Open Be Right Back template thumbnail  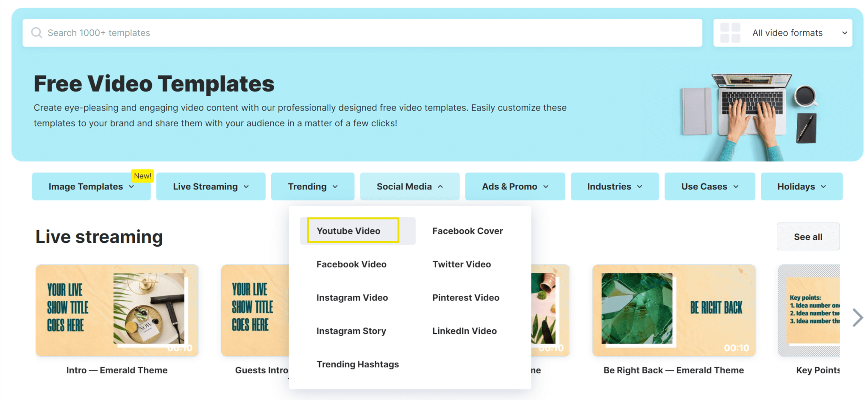point(673,311)
